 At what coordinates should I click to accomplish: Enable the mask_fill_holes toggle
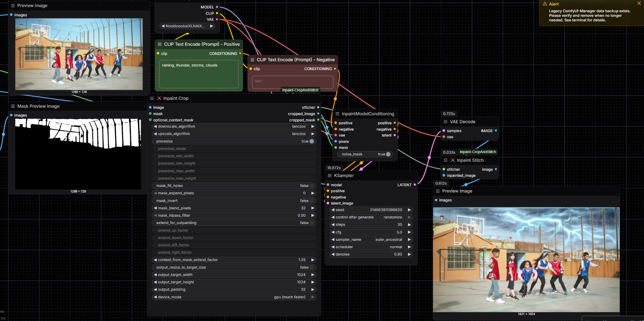coord(311,186)
